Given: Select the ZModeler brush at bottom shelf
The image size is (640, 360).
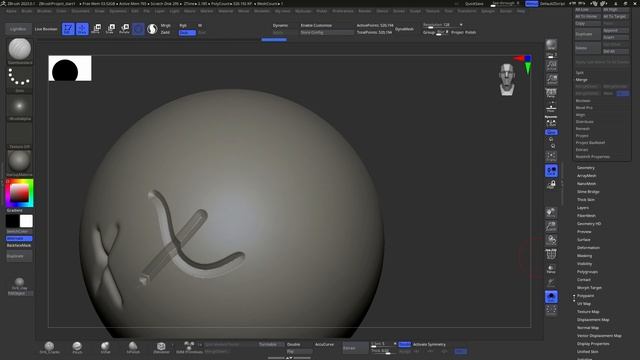Looking at the screenshot, I should pos(161,348).
